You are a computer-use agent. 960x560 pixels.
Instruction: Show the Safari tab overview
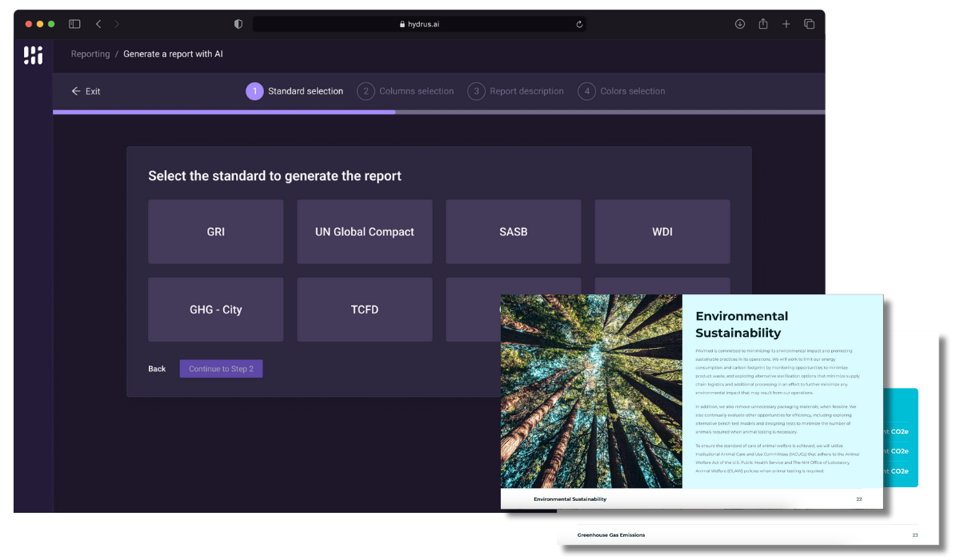(x=809, y=24)
